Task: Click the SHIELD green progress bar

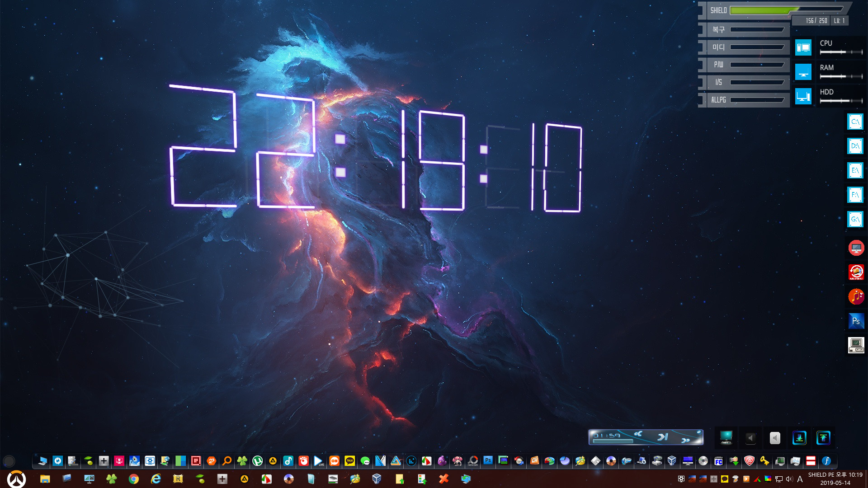Action: tap(787, 10)
